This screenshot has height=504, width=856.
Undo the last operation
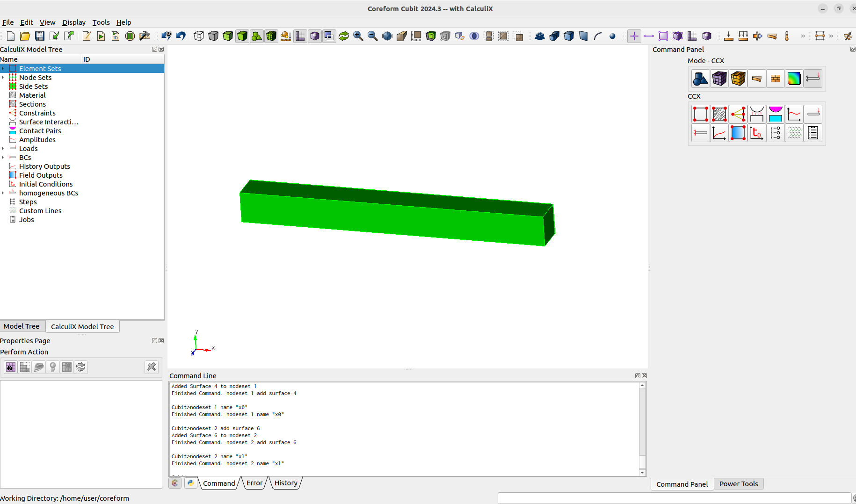(x=181, y=36)
